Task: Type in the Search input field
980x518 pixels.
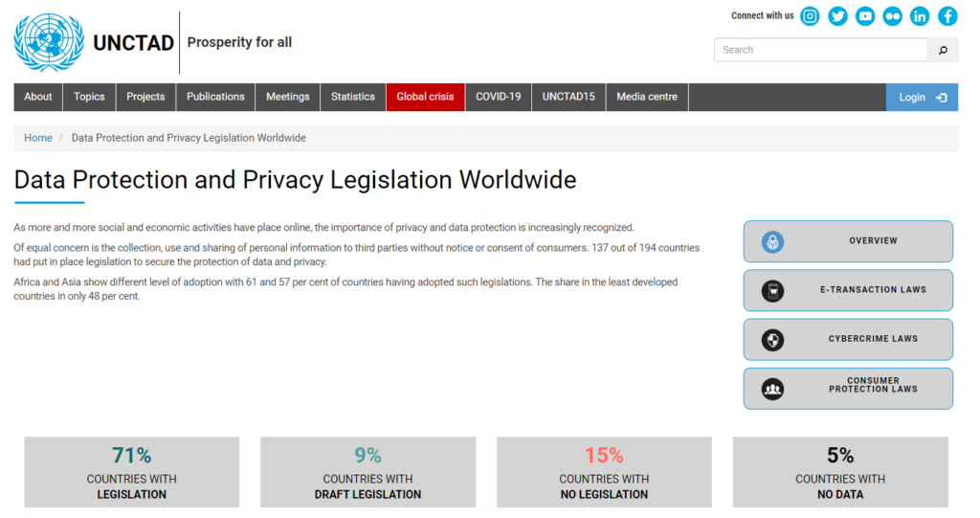Action: pos(820,51)
